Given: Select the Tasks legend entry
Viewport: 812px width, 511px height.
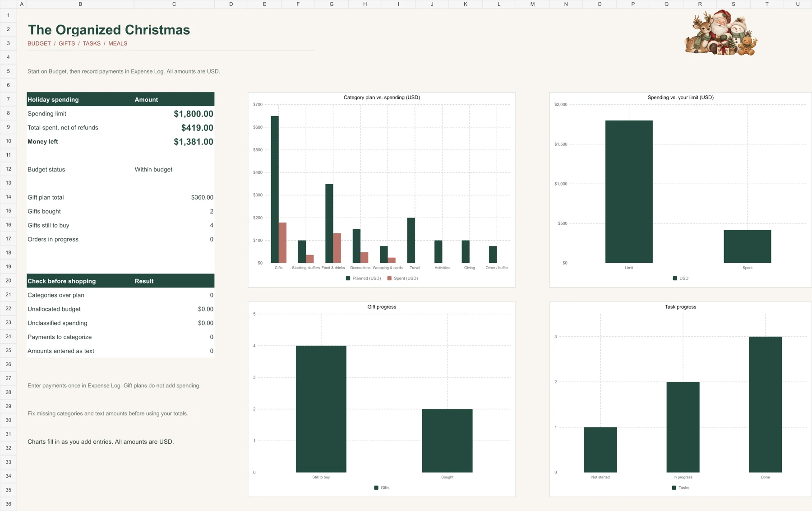Looking at the screenshot, I should tap(680, 488).
